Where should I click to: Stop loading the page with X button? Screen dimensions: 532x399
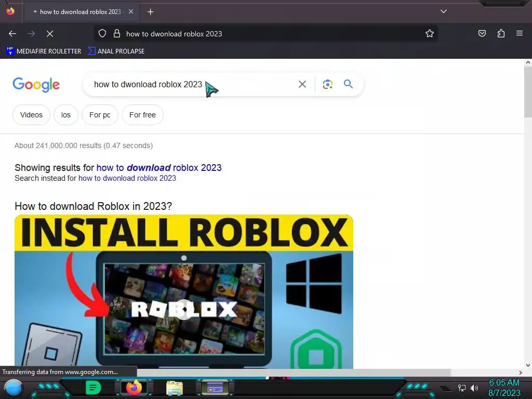(x=49, y=34)
